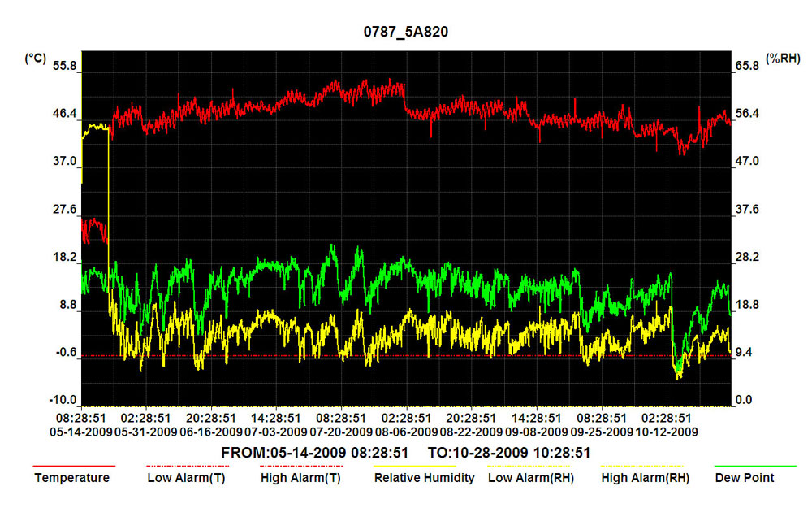Click the 09-08-2009 time axis label
Image resolution: width=812 pixels, height=508 pixels.
pyautogui.click(x=537, y=432)
